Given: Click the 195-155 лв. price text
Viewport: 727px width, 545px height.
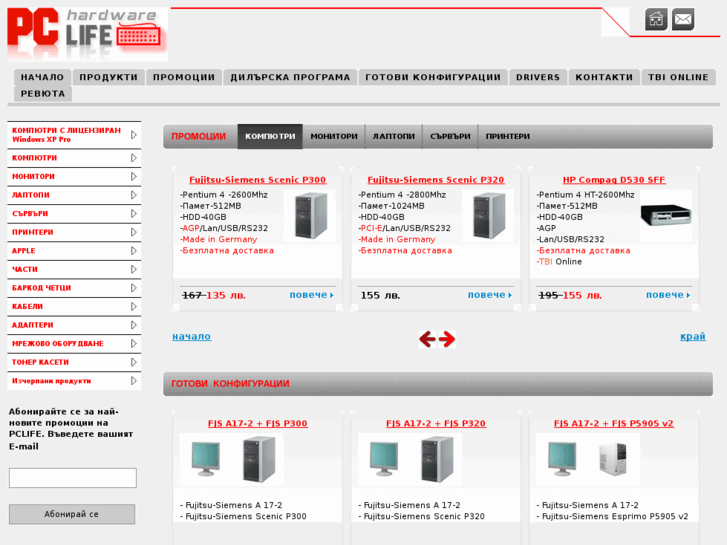Looking at the screenshot, I should tap(570, 295).
